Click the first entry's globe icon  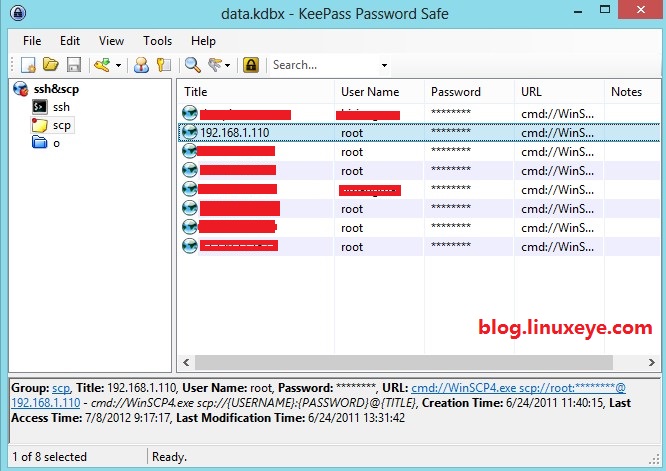[189, 113]
